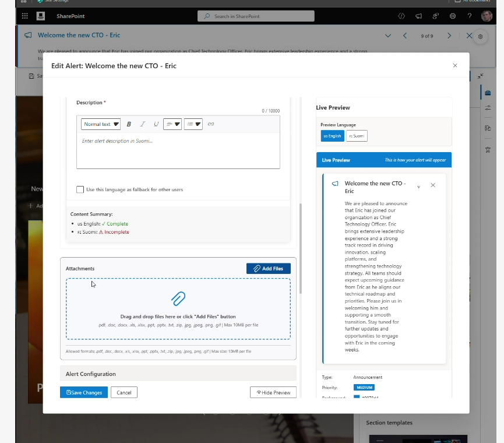Insert a hyperlink in the description
This screenshot has width=504, height=443.
point(211,124)
